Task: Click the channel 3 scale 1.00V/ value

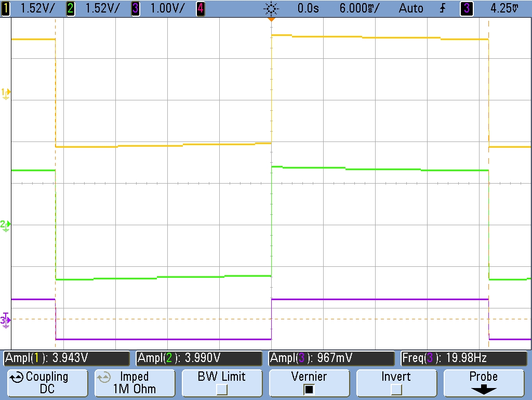Action: click(x=168, y=8)
